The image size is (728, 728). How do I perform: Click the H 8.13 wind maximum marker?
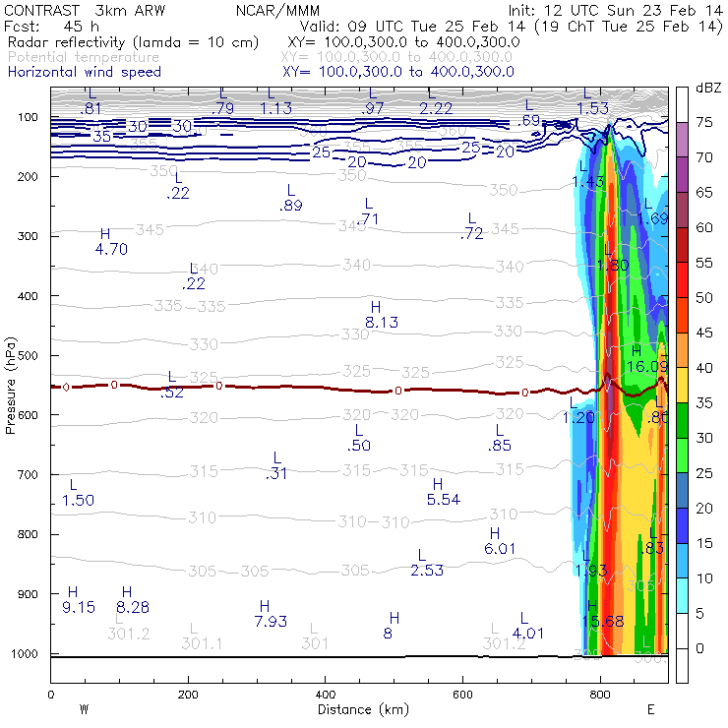(381, 315)
